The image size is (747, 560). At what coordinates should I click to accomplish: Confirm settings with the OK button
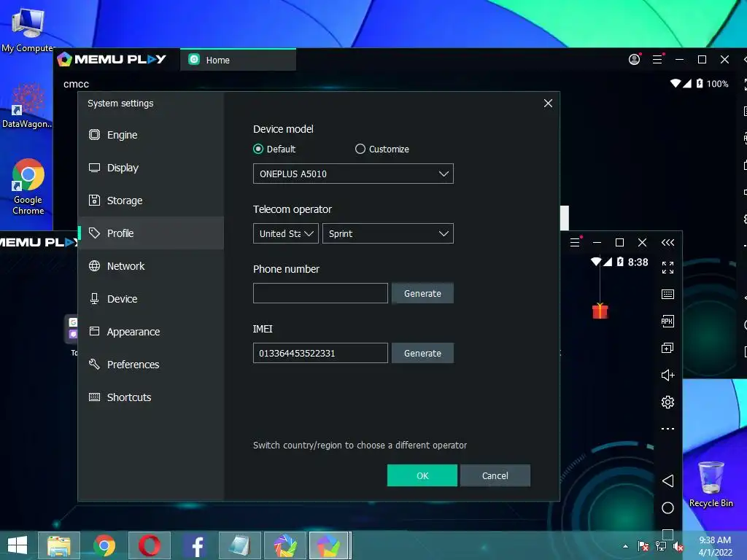coord(422,475)
